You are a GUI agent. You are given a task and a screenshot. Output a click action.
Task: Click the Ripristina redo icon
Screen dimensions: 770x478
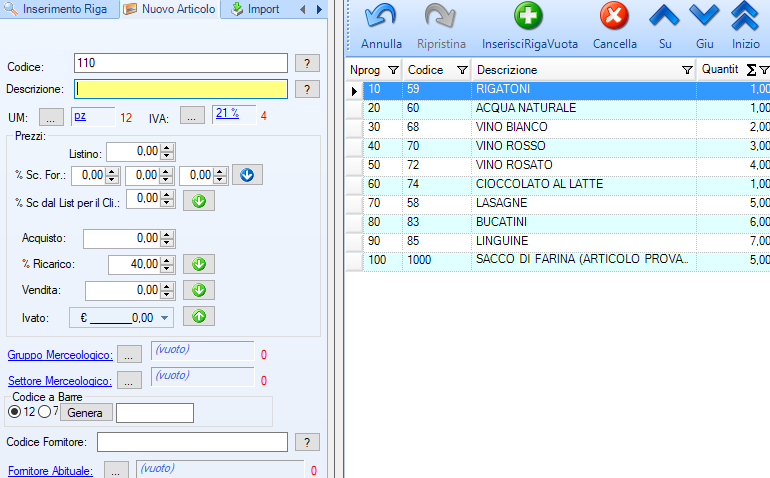pos(440,17)
